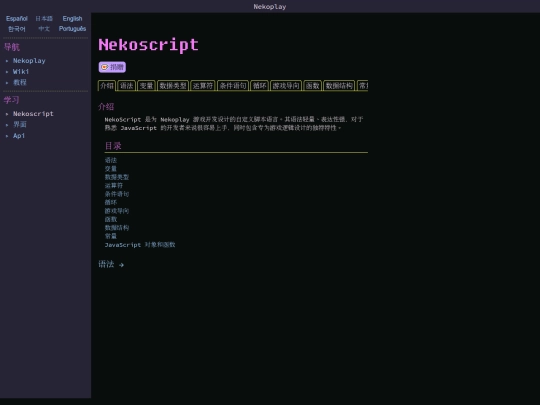Screen dimensions: 540x405
Task: Go to next page 语法 →
Action: coord(111,264)
